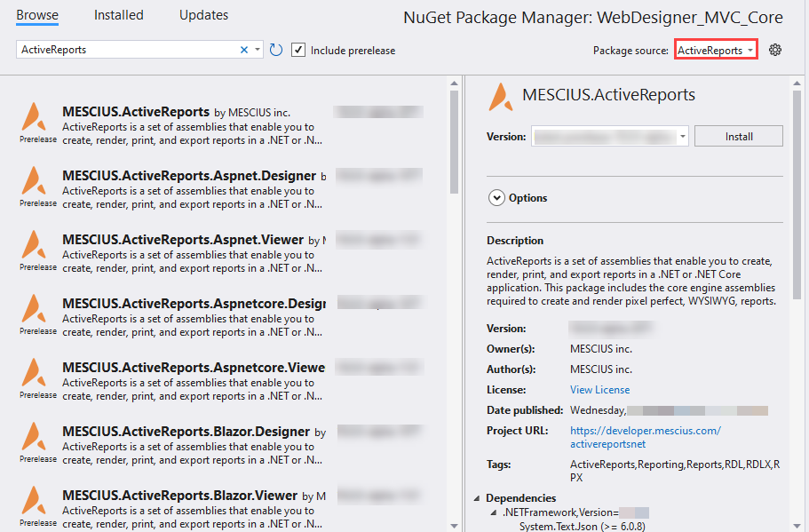Select MESCIUS.ActiveReports.Aspnet.Viewer package icon
Image resolution: width=809 pixels, height=532 pixels.
tap(34, 244)
